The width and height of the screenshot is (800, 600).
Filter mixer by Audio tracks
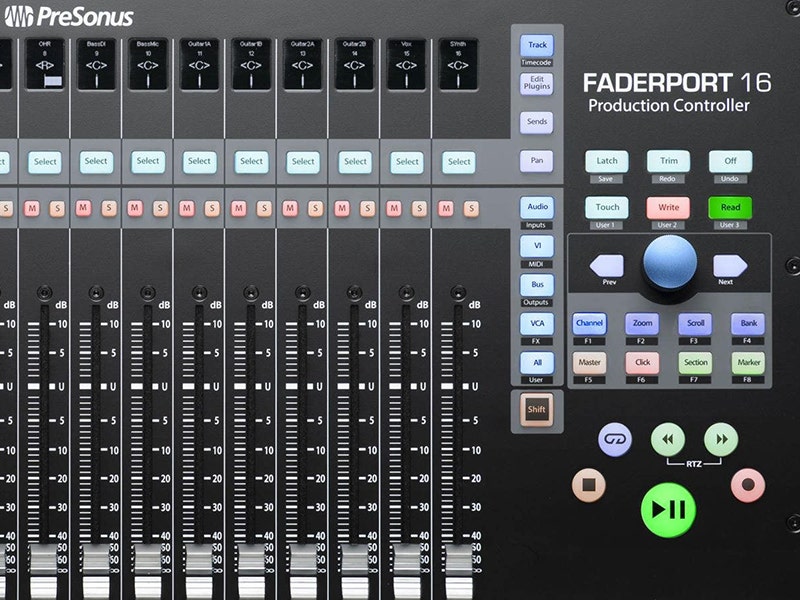point(537,207)
